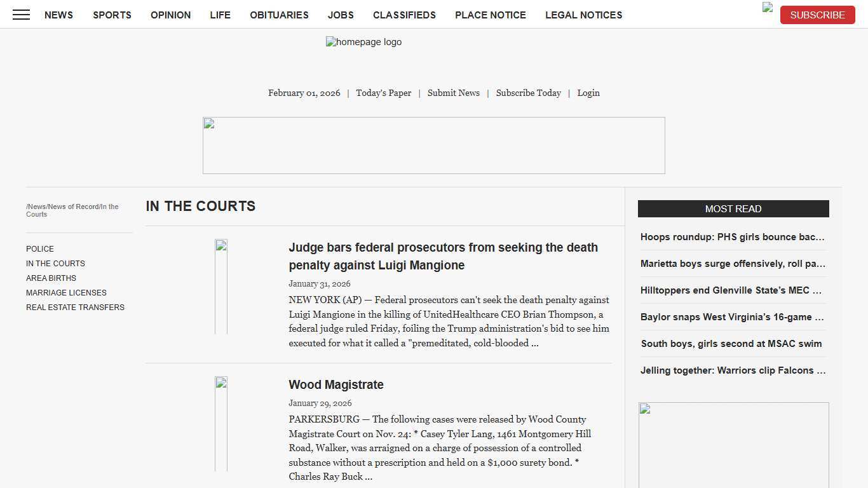Select MARRIAGE LICENSES in the sidebar

pos(66,292)
